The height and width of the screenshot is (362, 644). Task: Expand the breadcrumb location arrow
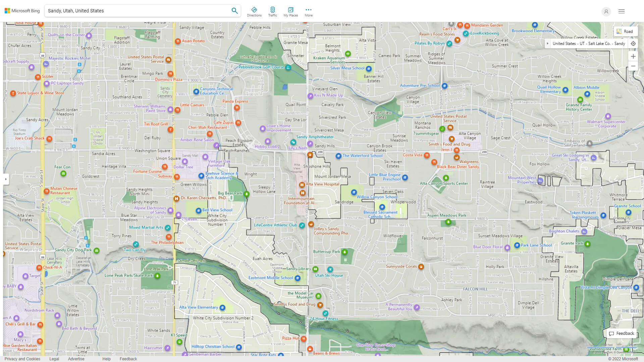point(548,44)
